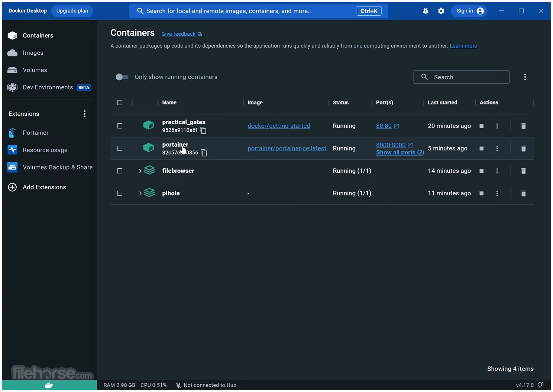553x392 pixels.
Task: Click the Docker whale status icon
Action: [x=49, y=385]
